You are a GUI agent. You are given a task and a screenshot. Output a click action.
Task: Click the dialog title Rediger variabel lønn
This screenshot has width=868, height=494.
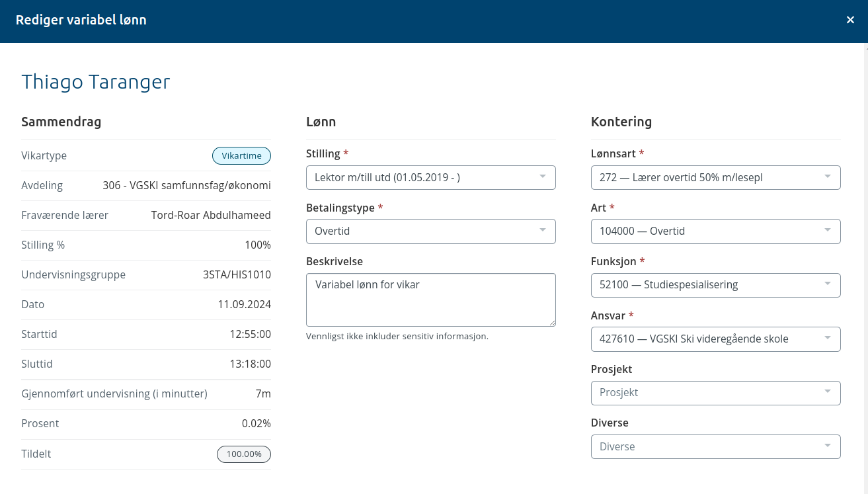coord(81,20)
